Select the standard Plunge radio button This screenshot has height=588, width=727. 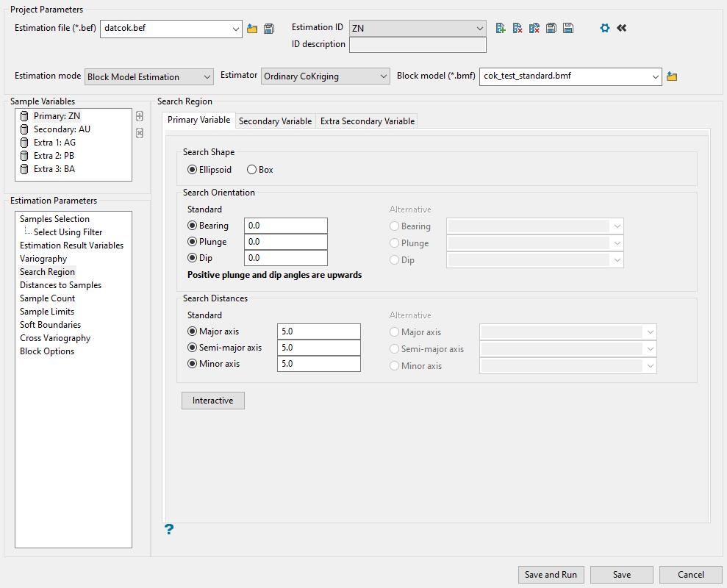click(x=193, y=242)
